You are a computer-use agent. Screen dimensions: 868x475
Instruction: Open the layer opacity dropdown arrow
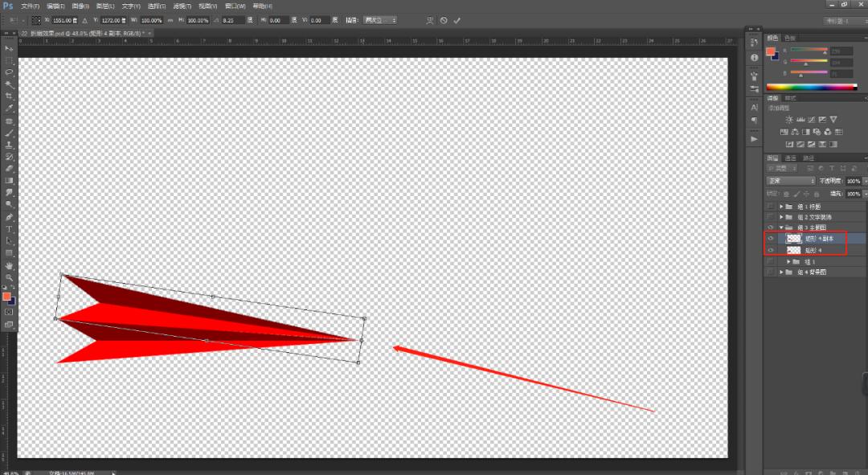pos(865,181)
